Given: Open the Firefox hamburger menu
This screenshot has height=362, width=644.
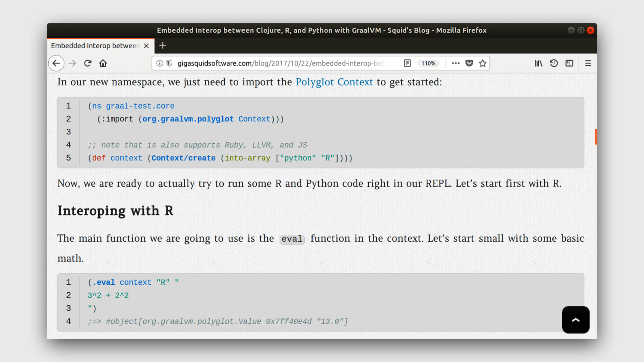Looking at the screenshot, I should (588, 63).
